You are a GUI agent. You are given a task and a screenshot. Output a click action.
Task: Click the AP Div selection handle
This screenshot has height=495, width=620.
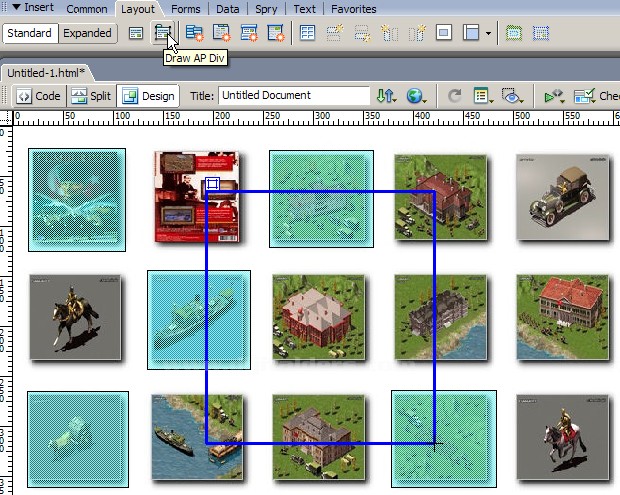coord(212,184)
